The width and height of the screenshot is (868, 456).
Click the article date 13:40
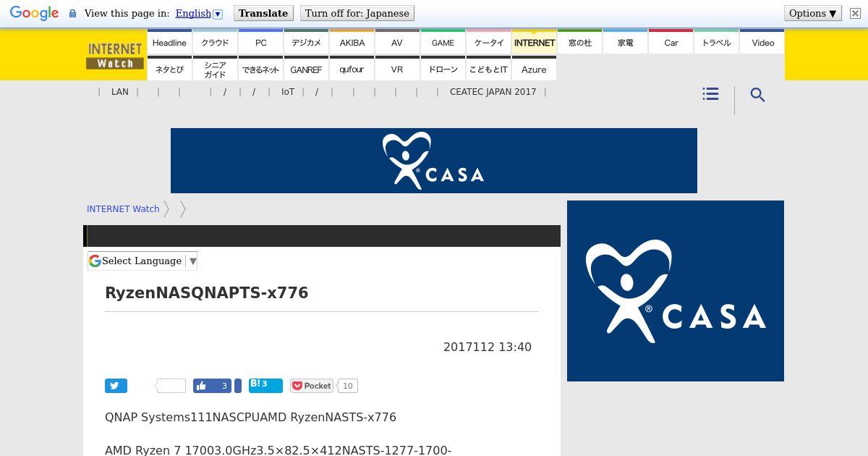tap(488, 347)
